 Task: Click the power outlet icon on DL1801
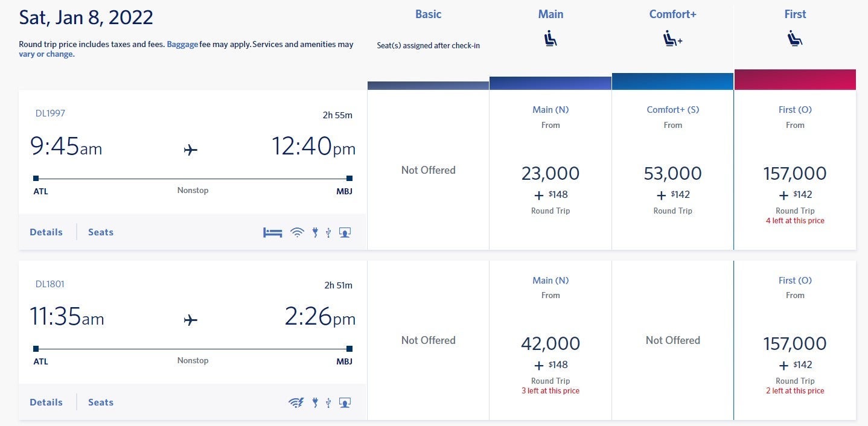[314, 402]
